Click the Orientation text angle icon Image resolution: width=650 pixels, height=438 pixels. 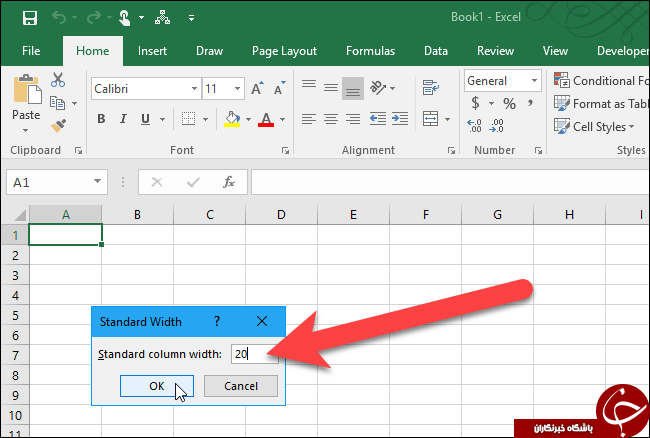[x=378, y=87]
